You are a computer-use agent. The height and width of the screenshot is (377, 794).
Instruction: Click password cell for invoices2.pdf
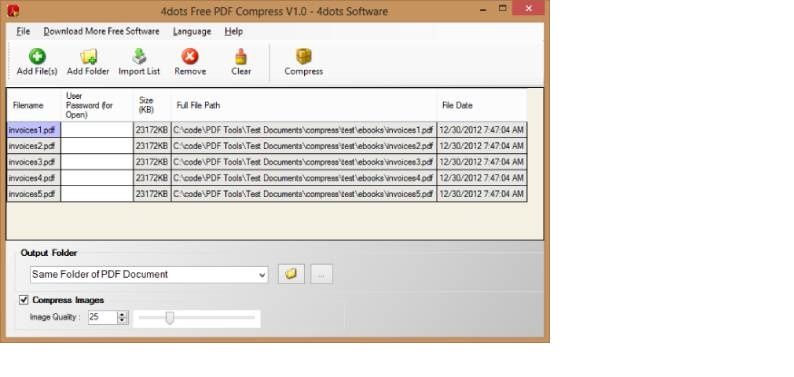97,146
